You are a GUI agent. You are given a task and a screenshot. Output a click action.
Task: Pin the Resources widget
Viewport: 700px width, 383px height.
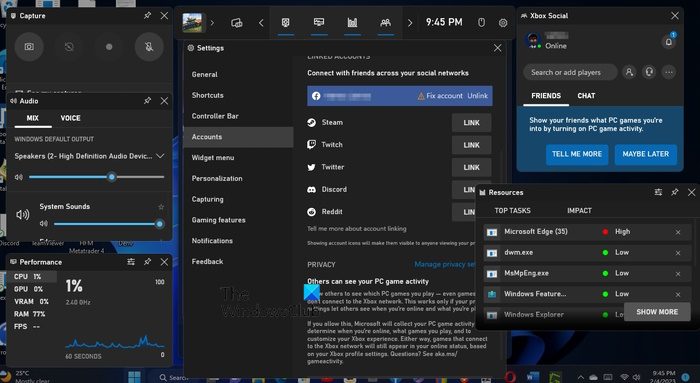click(x=675, y=192)
